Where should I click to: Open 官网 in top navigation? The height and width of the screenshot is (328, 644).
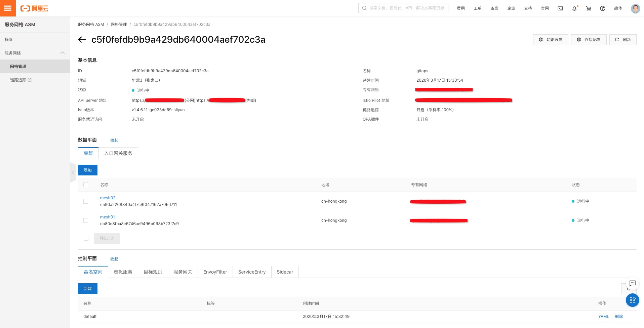tap(545, 8)
